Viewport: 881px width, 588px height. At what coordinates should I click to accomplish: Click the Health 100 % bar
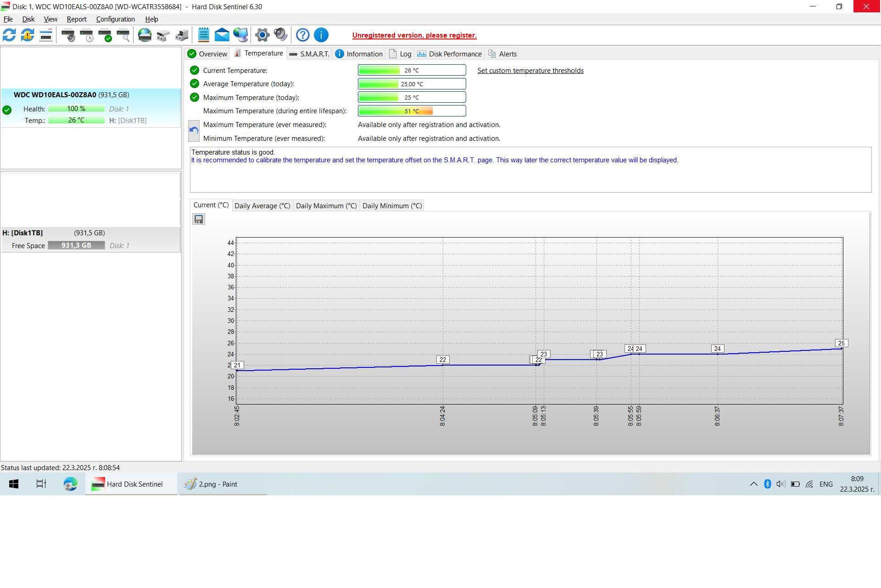[76, 109]
